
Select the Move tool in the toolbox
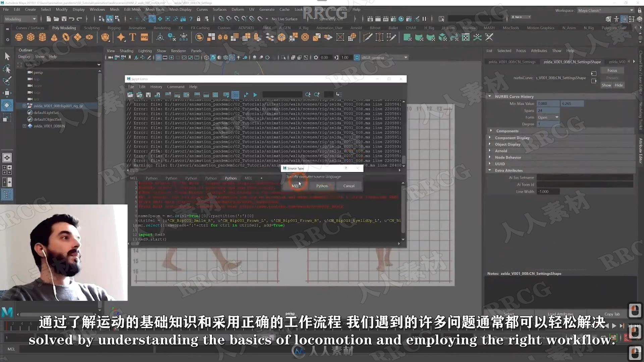tap(7, 93)
